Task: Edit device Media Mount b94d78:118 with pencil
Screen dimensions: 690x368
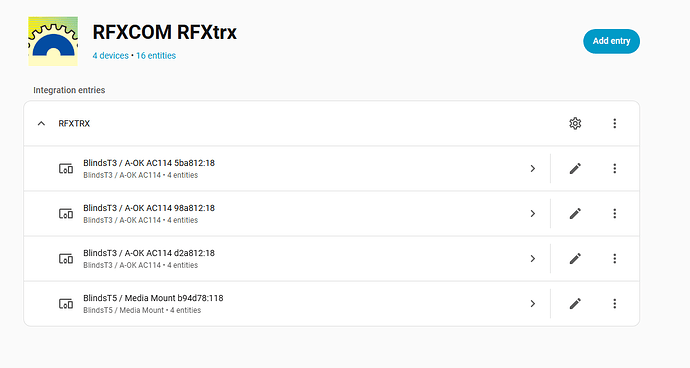Action: pos(575,304)
